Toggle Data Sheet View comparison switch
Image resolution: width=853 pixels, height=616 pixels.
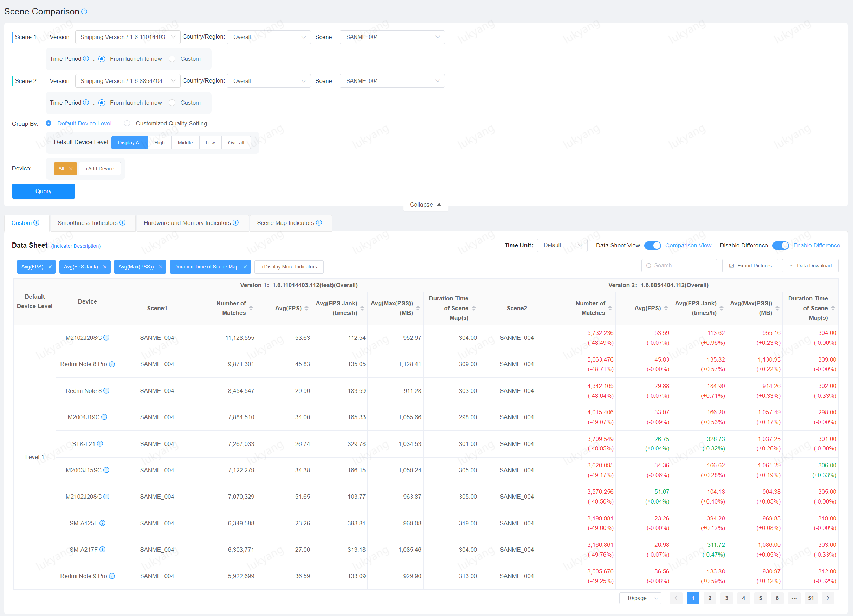click(652, 246)
